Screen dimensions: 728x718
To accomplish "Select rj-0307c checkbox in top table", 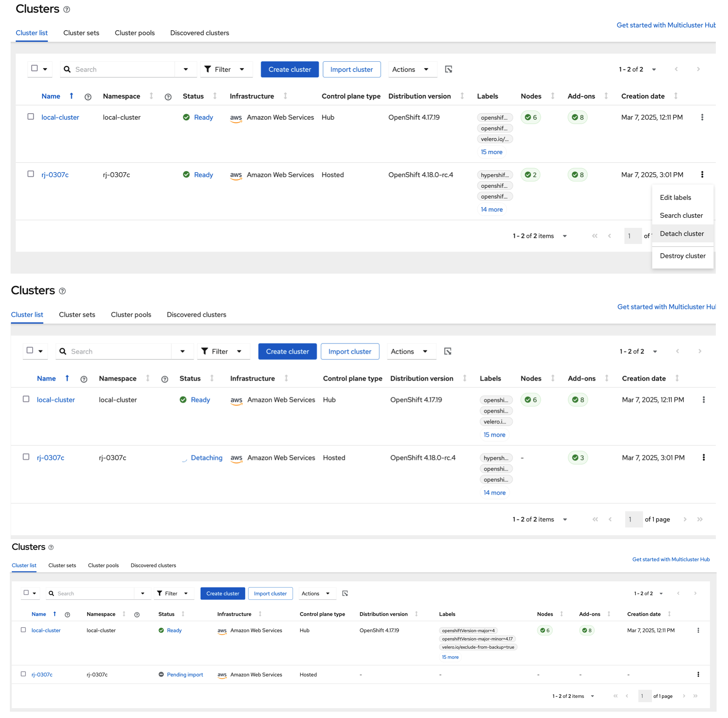I will [x=31, y=174].
